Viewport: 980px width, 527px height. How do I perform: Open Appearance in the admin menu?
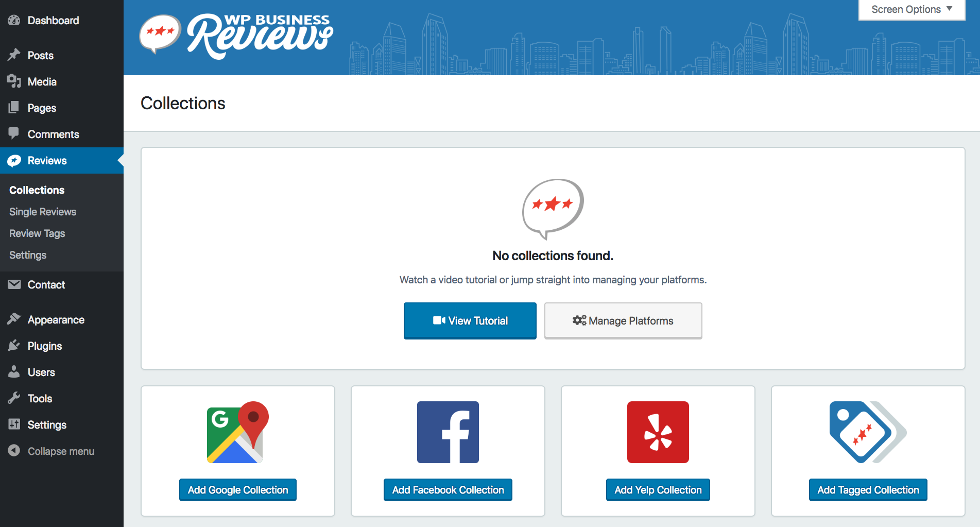click(62, 319)
